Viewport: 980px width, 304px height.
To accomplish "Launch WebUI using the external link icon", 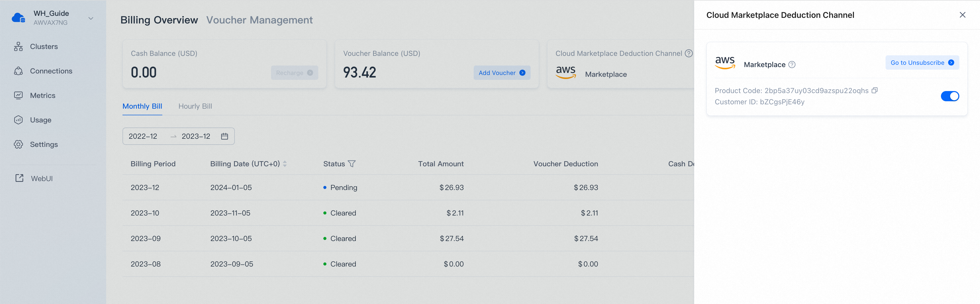I will coord(19,178).
